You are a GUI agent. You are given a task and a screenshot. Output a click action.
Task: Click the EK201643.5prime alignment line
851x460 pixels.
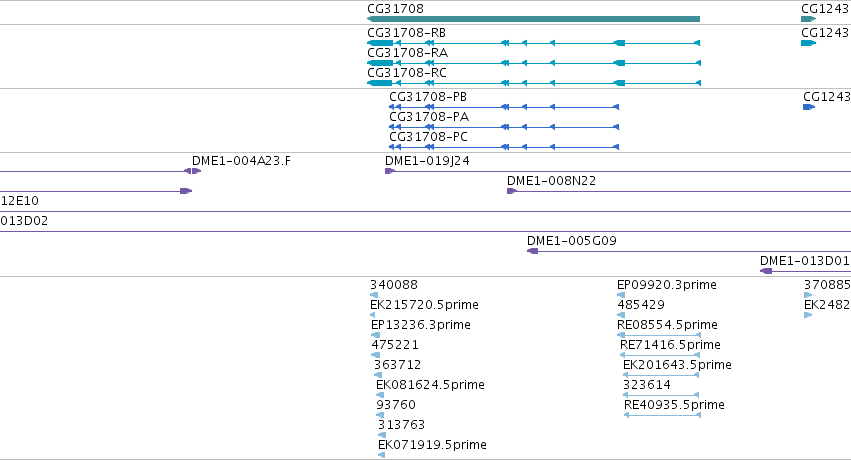(x=661, y=375)
